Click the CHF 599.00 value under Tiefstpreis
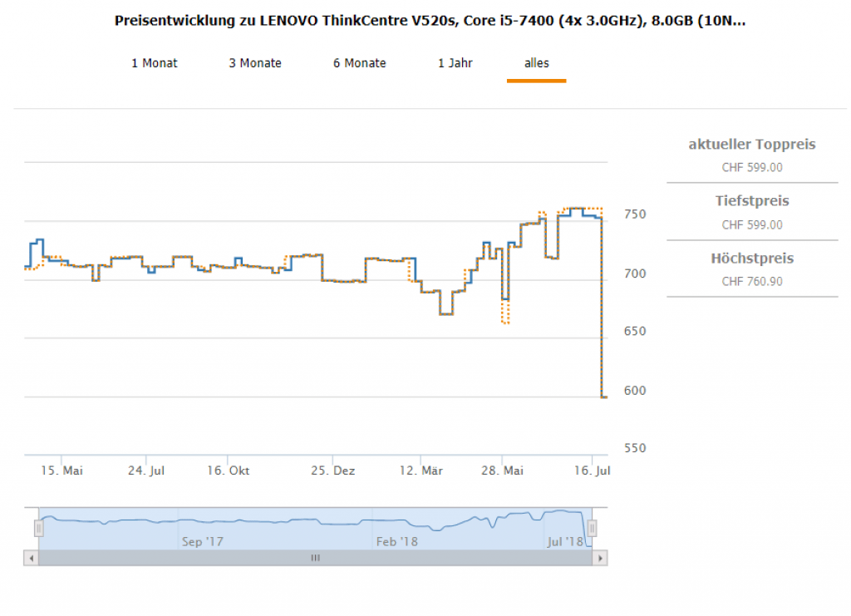Screen dimensions: 851x616 pyautogui.click(x=751, y=224)
